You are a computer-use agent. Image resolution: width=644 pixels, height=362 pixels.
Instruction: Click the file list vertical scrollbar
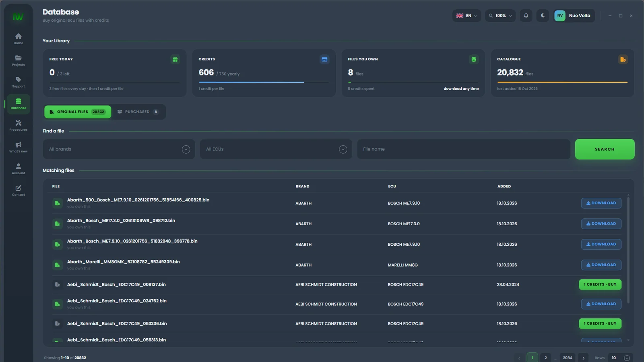pyautogui.click(x=628, y=250)
